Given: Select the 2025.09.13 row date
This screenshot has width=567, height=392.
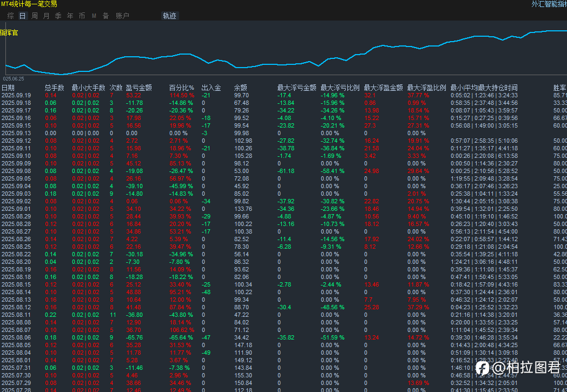Looking at the screenshot, I should (x=16, y=133).
